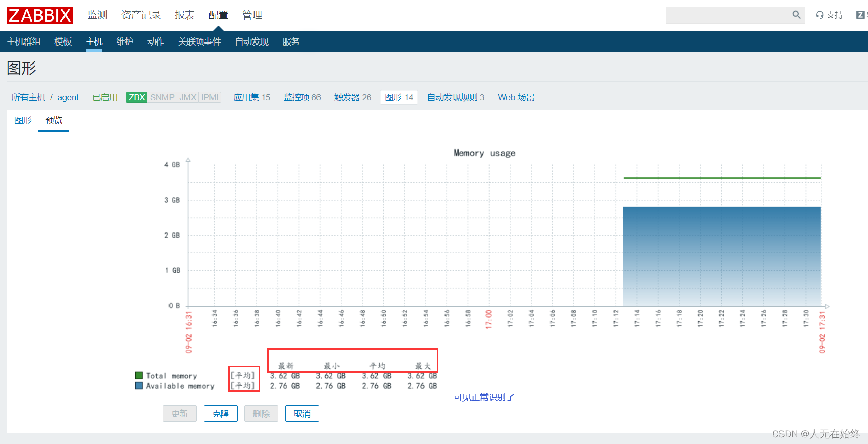Click the Total memory legend label
The width and height of the screenshot is (868, 444).
tap(172, 376)
